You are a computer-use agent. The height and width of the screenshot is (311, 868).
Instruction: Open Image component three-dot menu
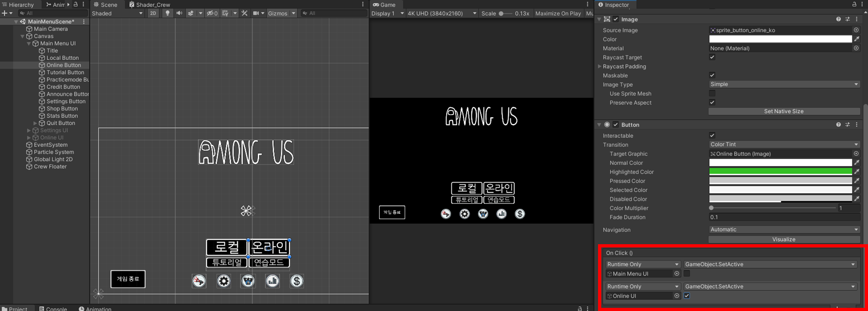857,19
